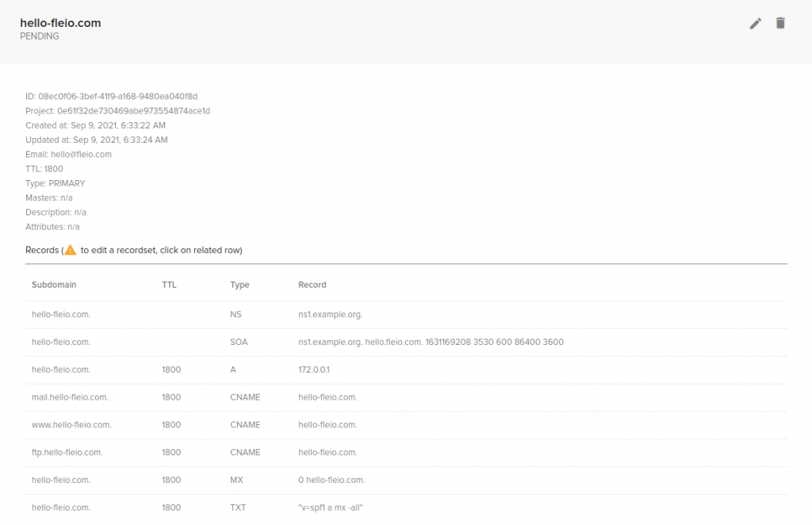Click the Record column header
This screenshot has width=812, height=525.
pos(312,285)
